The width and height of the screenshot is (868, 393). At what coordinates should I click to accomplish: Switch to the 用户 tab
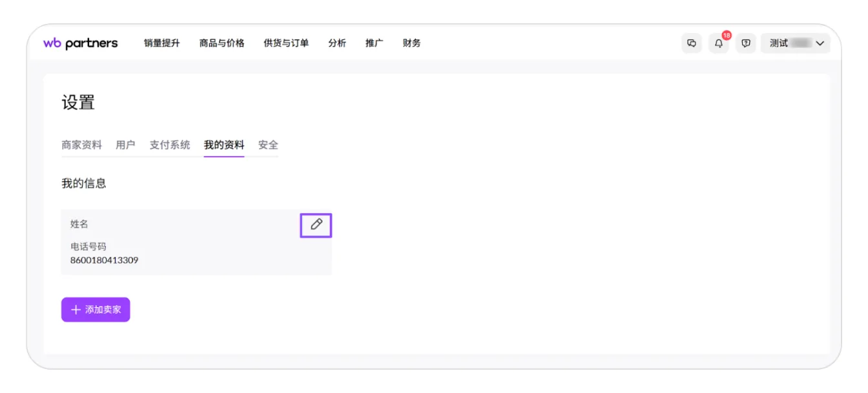pos(125,145)
